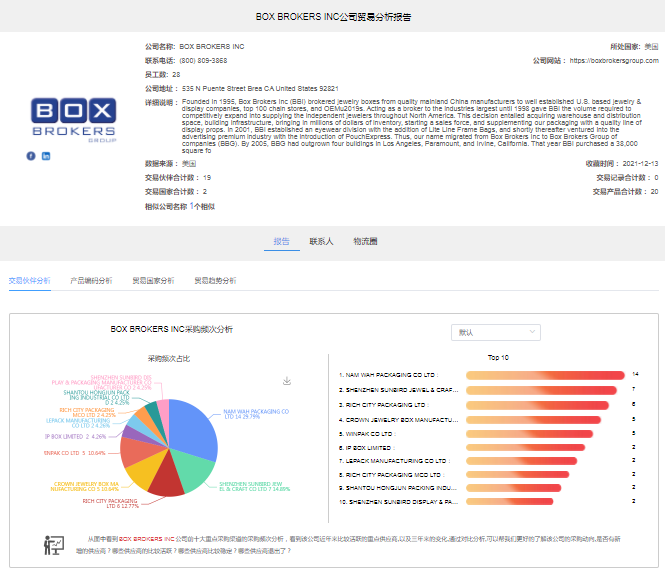
Task: Select '9. SHANTOU HONGJUN PACKING INDU...' label
Action: (399, 488)
